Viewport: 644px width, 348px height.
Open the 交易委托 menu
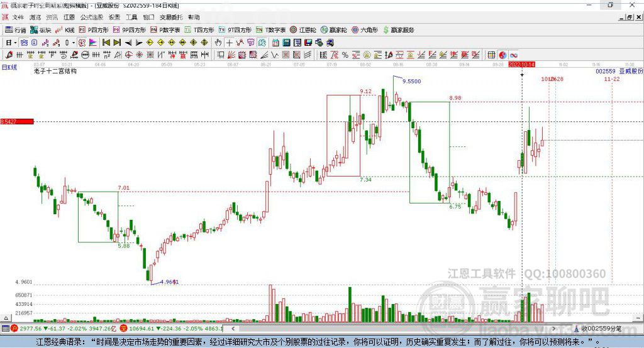tap(171, 17)
